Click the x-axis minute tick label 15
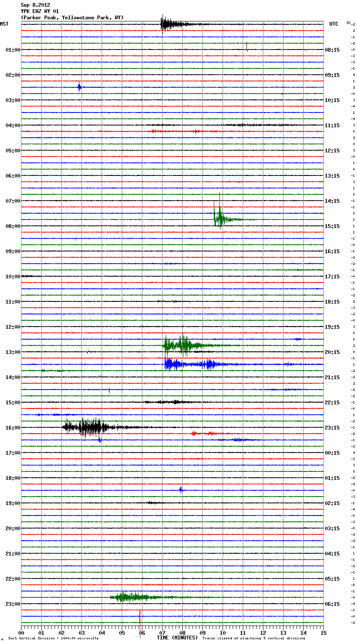The image size is (357, 644). 323,633
